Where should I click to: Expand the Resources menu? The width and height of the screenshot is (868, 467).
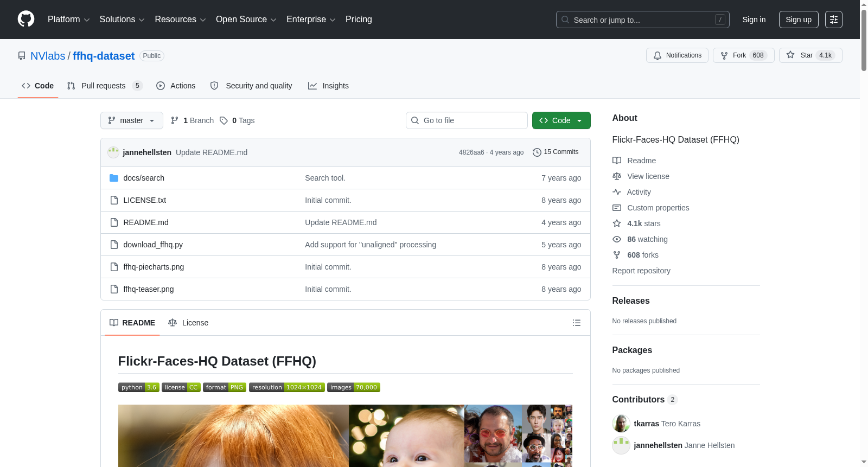181,20
